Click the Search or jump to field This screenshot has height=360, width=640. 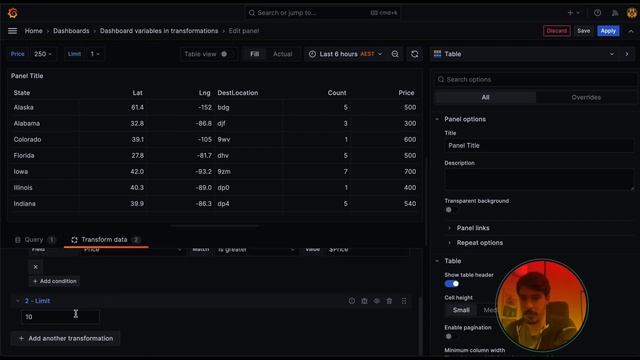[x=322, y=13]
